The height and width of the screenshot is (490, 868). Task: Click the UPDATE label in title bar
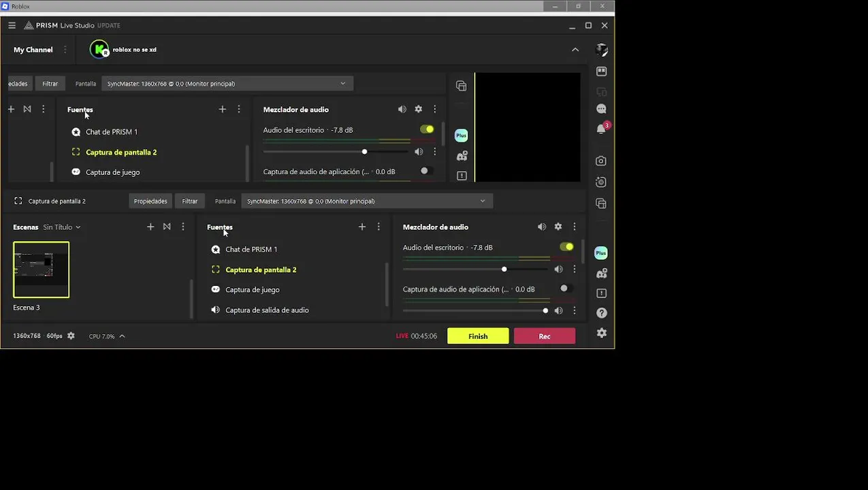tap(108, 25)
